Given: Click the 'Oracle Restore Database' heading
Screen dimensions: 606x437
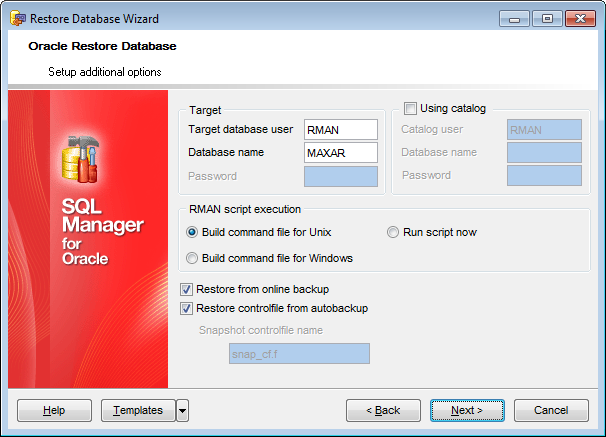Looking at the screenshot, I should (102, 46).
